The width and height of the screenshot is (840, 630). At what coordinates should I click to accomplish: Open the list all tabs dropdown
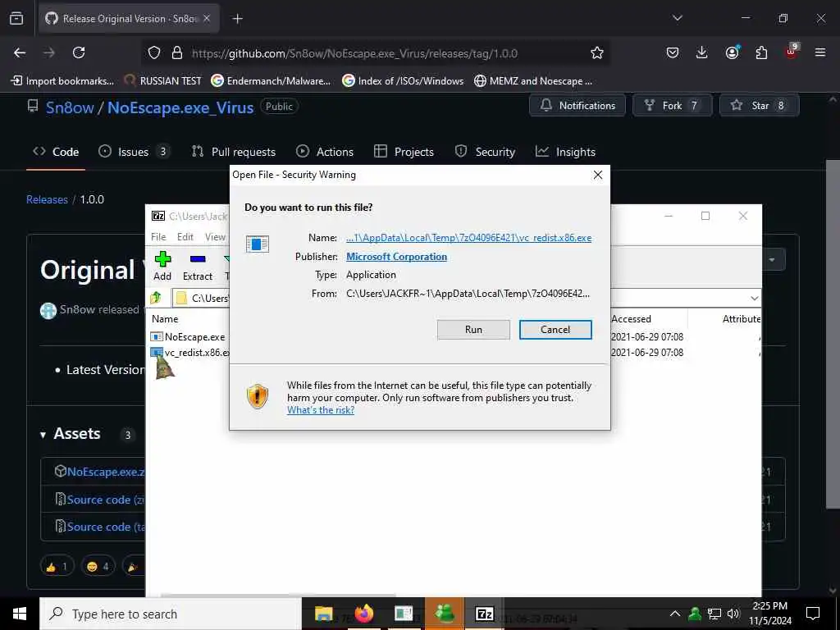point(677,18)
